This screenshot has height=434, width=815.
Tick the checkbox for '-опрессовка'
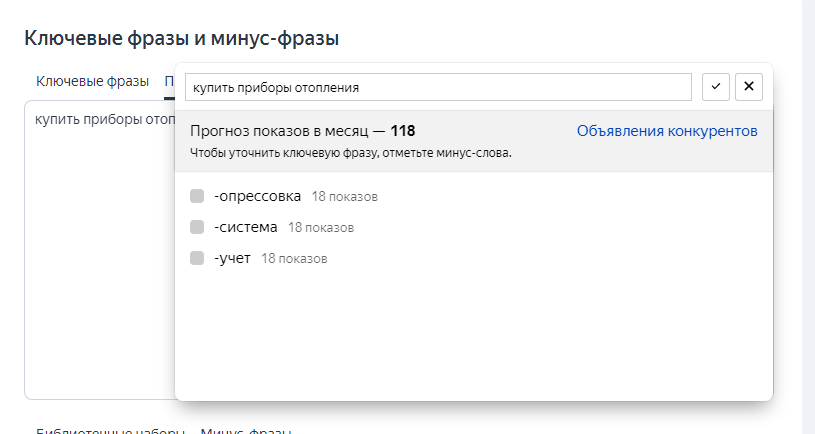point(197,196)
